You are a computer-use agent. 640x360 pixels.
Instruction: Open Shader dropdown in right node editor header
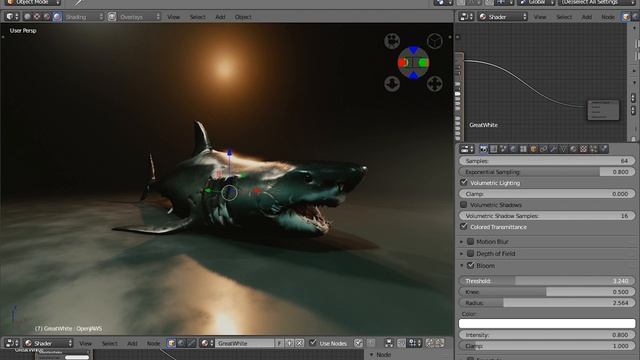pos(503,17)
